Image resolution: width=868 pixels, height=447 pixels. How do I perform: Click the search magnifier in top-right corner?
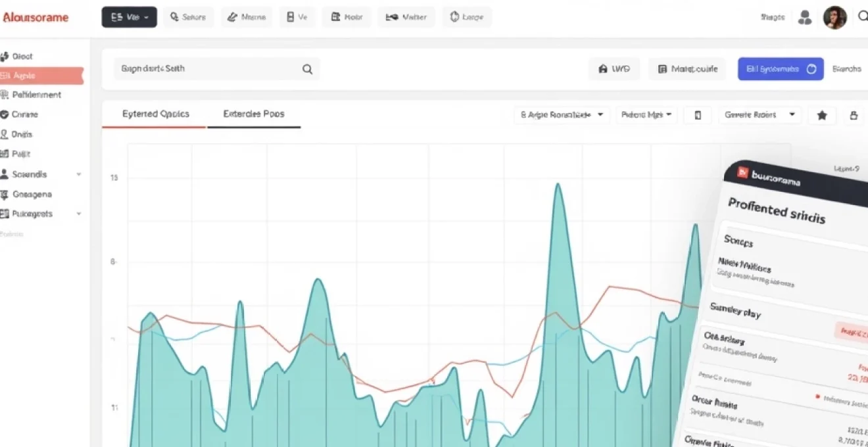[863, 17]
